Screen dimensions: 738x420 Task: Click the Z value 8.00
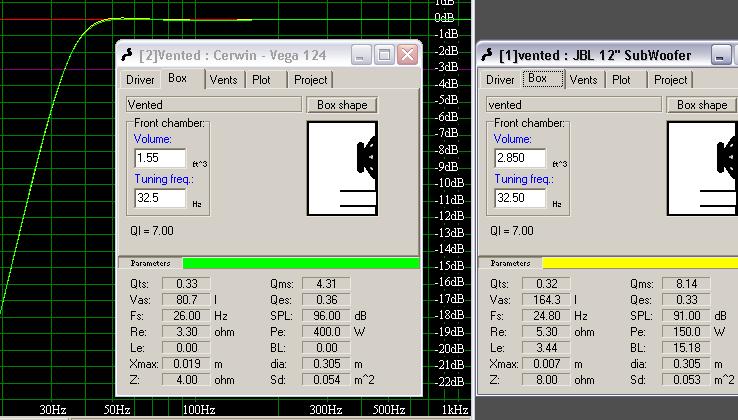click(x=546, y=380)
